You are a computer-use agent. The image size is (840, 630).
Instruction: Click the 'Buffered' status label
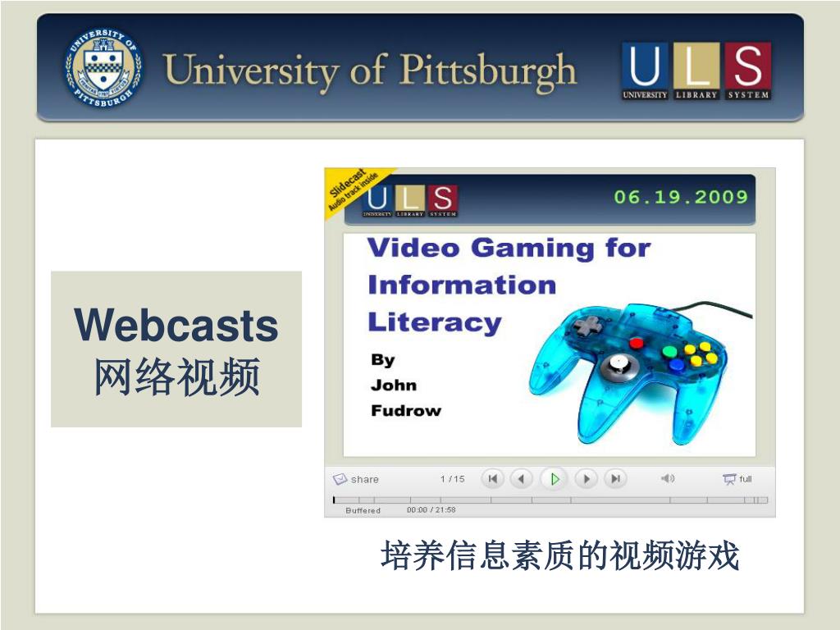(x=363, y=510)
